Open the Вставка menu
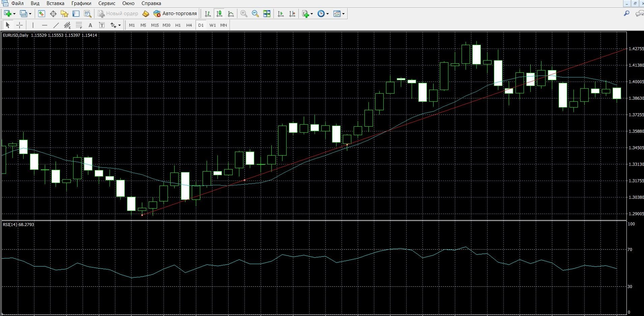The image size is (644, 316). click(x=55, y=3)
